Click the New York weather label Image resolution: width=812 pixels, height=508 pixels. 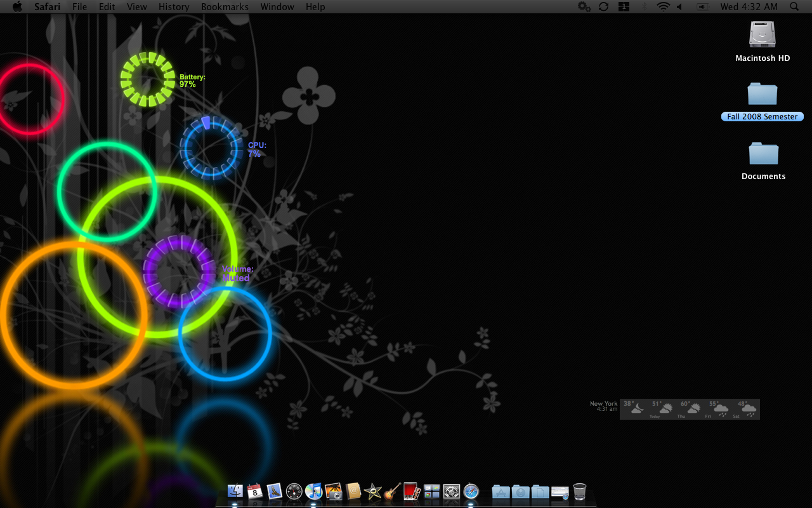tap(603, 403)
